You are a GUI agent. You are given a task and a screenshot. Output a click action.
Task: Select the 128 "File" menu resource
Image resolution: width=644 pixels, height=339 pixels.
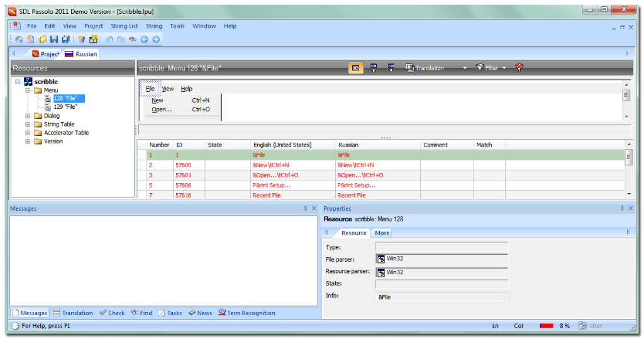[69, 98]
